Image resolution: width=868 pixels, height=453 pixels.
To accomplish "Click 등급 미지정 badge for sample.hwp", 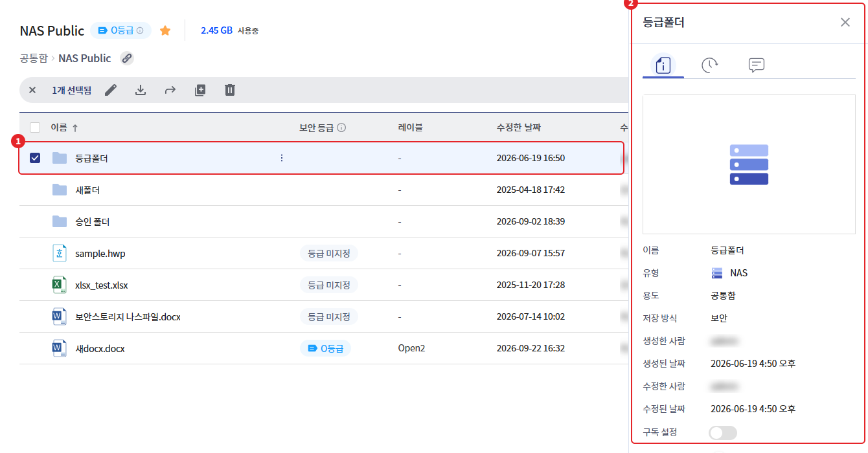I will pyautogui.click(x=329, y=254).
